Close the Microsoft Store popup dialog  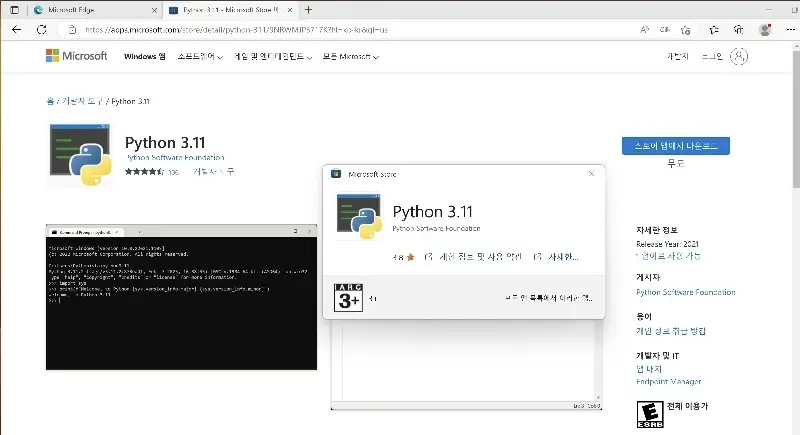coord(590,173)
